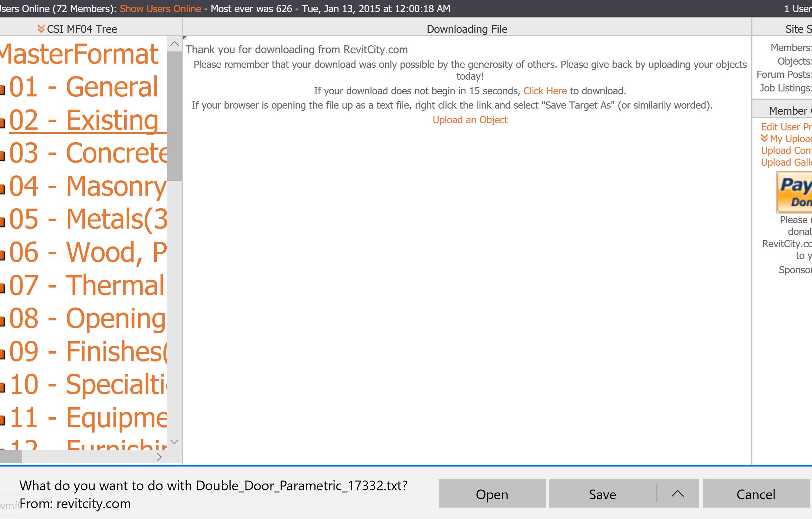Click the PayPal Donate button image
Viewport: 812px width, 519px height.
click(x=795, y=192)
